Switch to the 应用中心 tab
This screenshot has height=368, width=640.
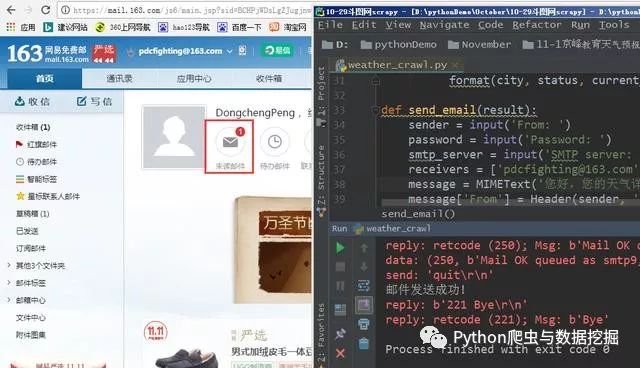coord(194,78)
